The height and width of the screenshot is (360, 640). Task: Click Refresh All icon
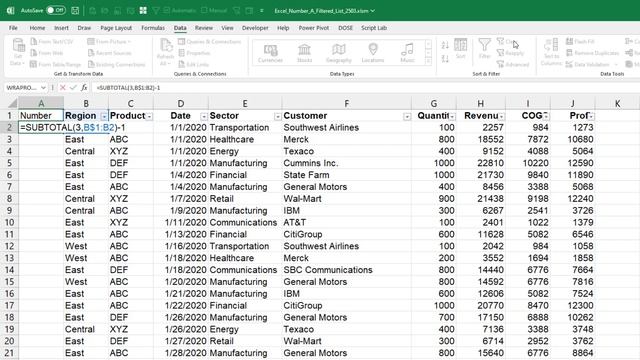point(166,52)
